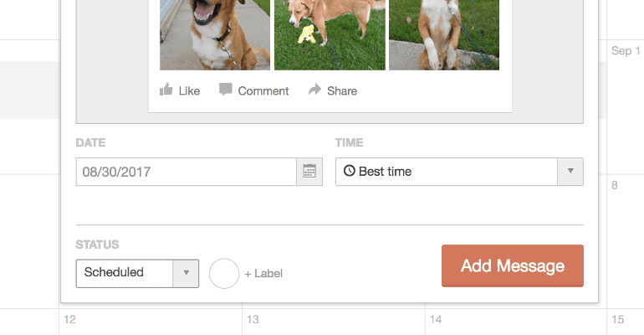This screenshot has width=644, height=335.
Task: Open the right dog photo thumbnail
Action: tap(444, 34)
